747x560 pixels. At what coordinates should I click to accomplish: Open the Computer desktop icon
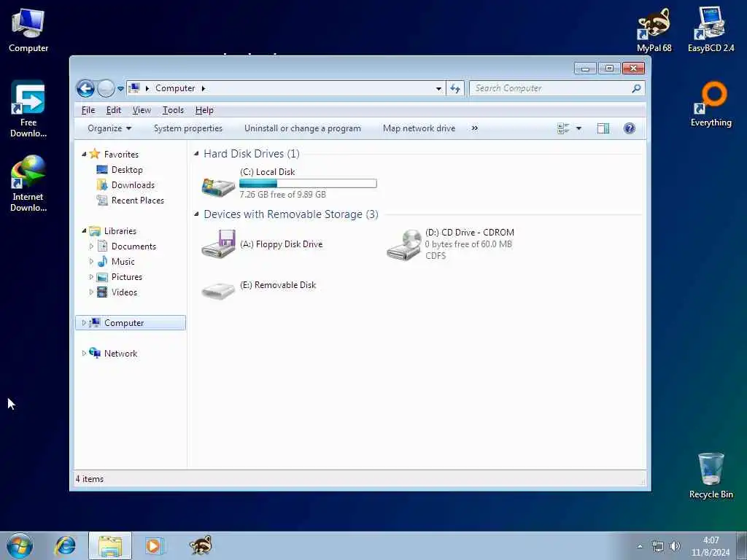click(28, 30)
